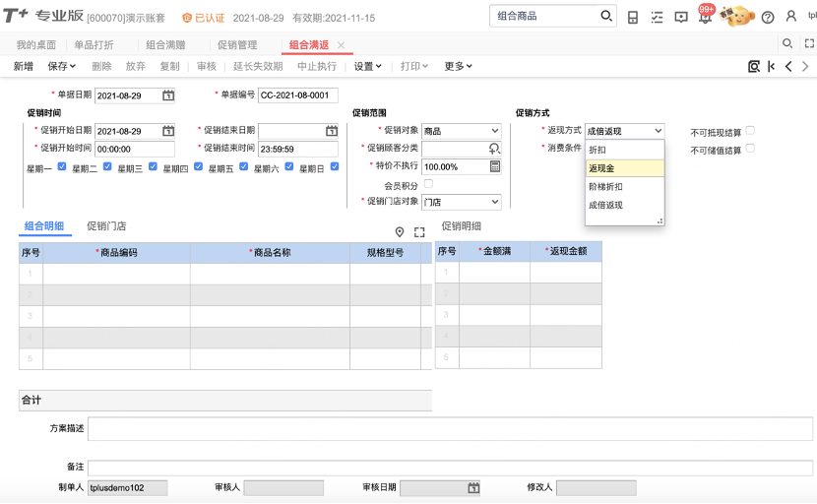The width and height of the screenshot is (817, 504).
Task: Open the calculator icon in top bar
Action: (633, 17)
